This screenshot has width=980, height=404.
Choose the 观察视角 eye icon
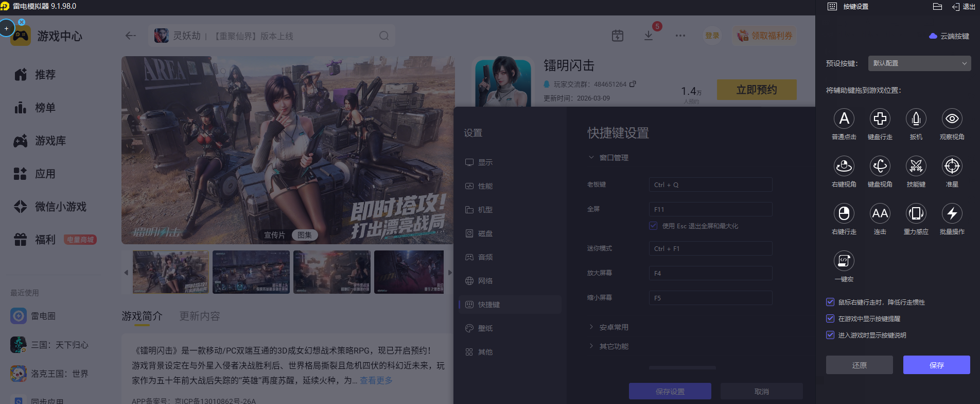tap(952, 119)
